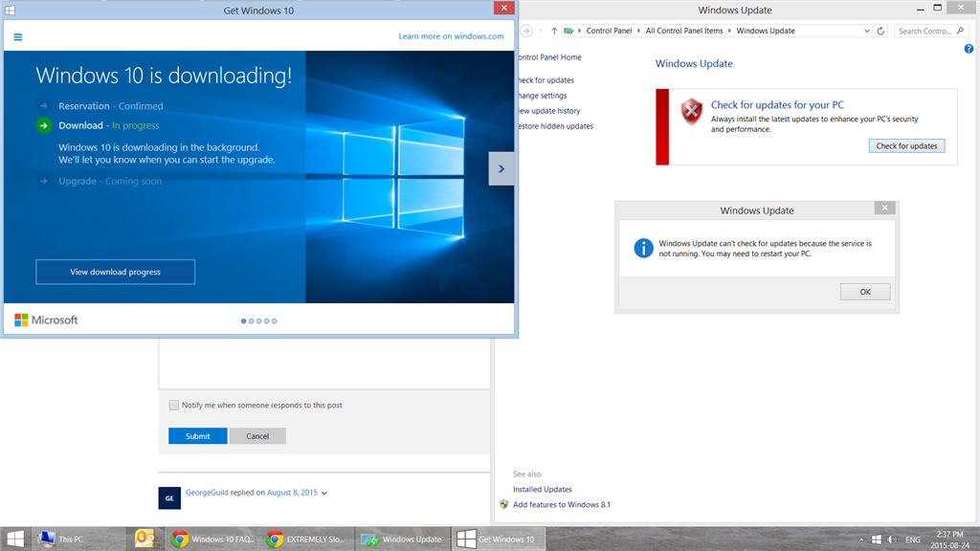Viewport: 980px width, 551px height.
Task: Click All Control Panel Items breadcrumb
Action: pyautogui.click(x=683, y=31)
